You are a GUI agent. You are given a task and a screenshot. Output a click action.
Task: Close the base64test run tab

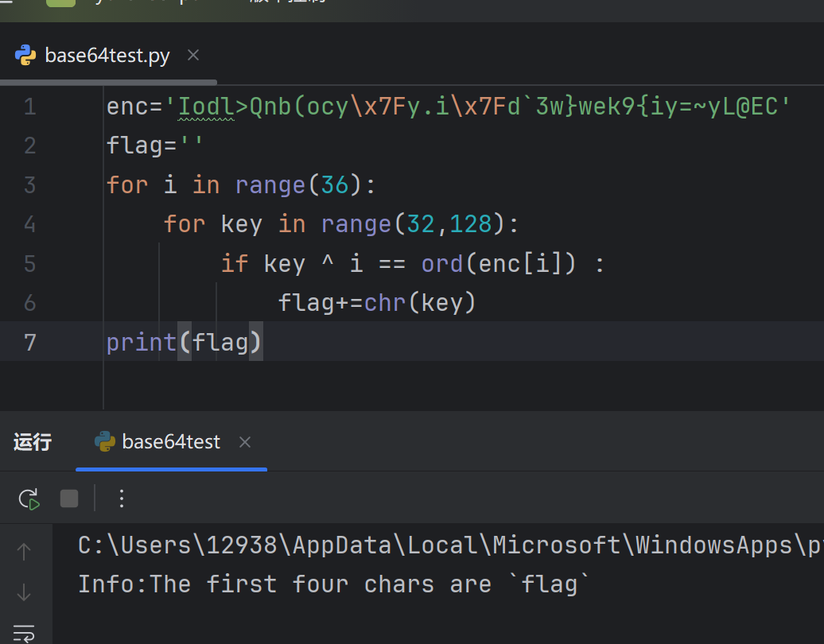tap(245, 442)
